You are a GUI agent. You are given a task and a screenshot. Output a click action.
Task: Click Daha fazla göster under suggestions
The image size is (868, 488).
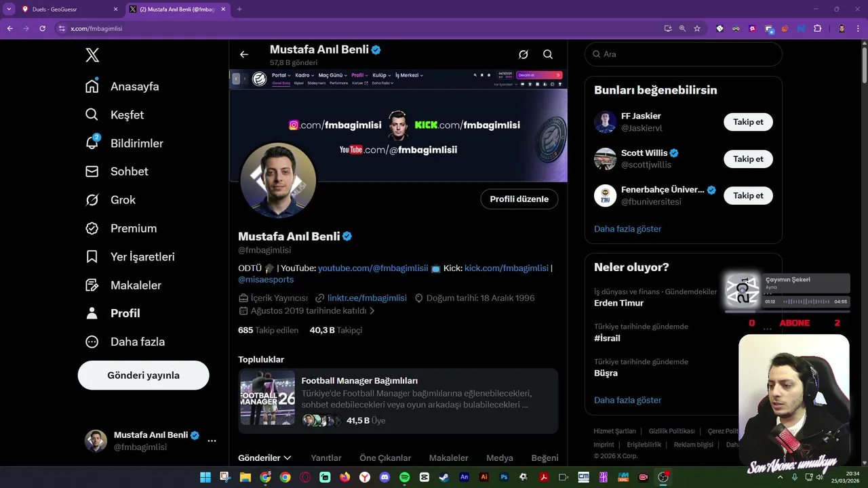[x=628, y=228]
